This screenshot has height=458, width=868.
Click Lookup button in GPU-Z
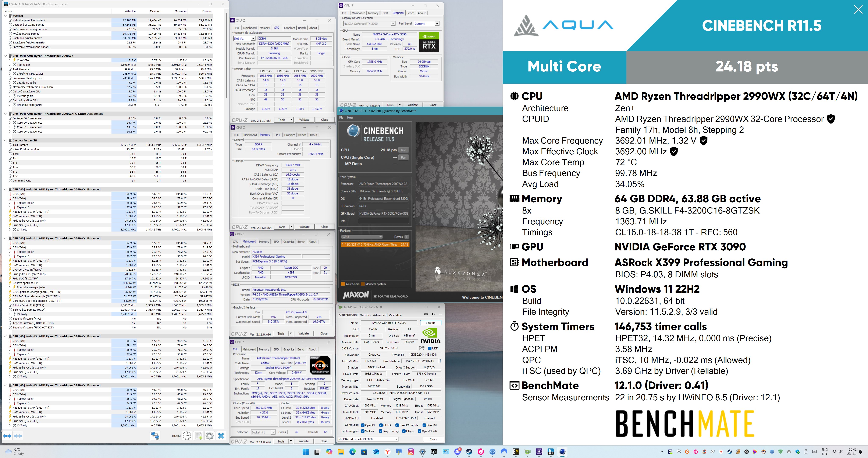pos(431,323)
